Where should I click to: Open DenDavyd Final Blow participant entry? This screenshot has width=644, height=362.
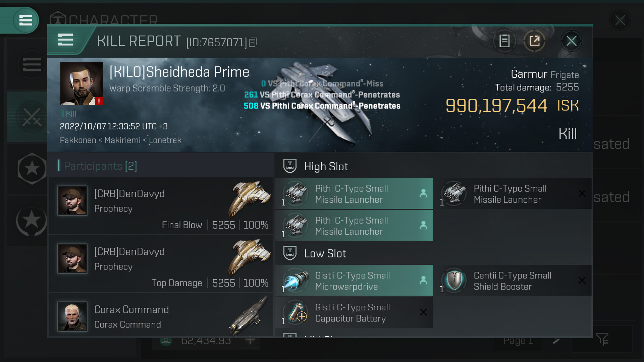point(161,206)
